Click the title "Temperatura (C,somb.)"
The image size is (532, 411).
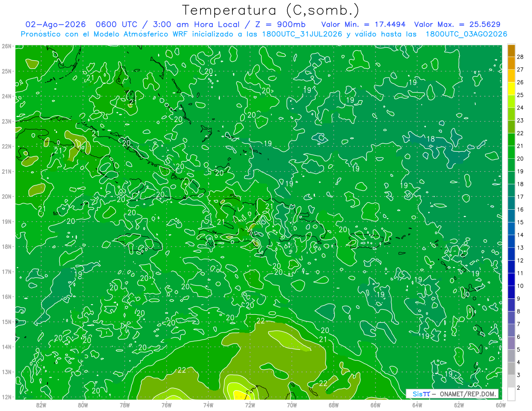tap(270, 10)
